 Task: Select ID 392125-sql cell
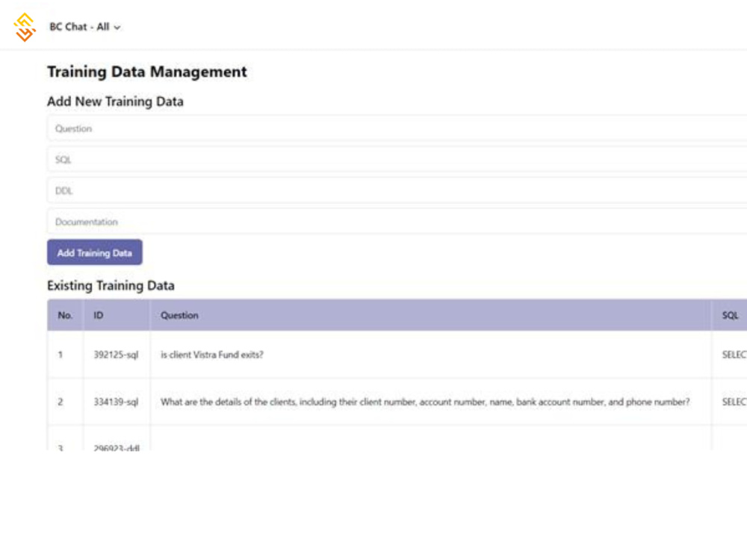tap(117, 355)
